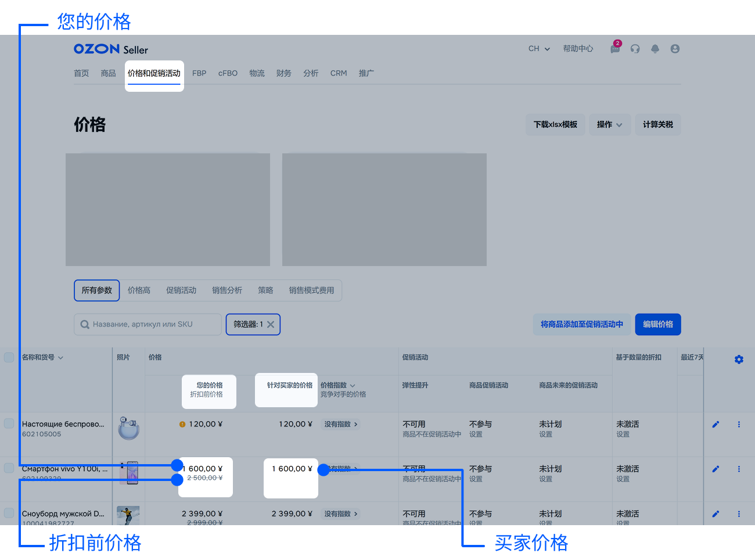Click the 编辑价格 button
This screenshot has height=560, width=755.
click(x=658, y=324)
